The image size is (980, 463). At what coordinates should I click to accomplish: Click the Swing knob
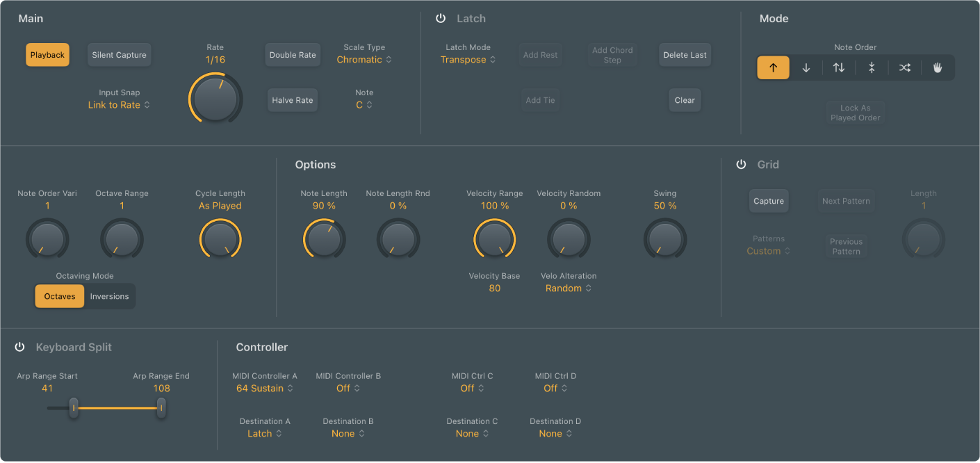point(664,238)
